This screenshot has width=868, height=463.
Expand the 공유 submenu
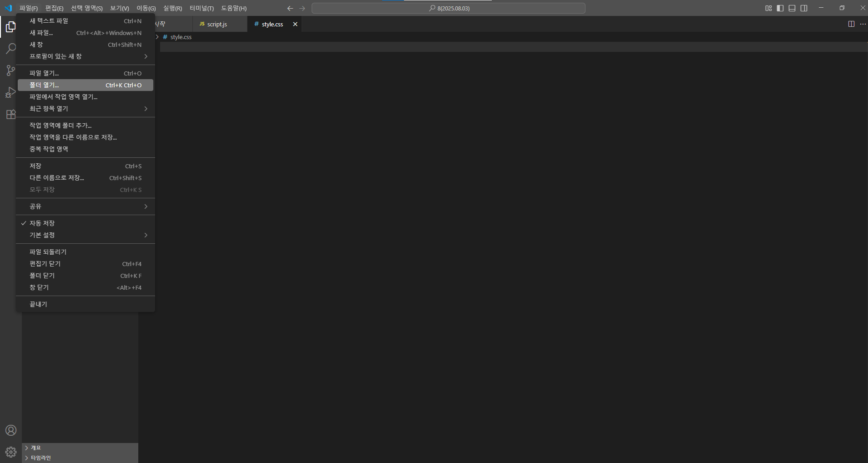click(x=86, y=206)
